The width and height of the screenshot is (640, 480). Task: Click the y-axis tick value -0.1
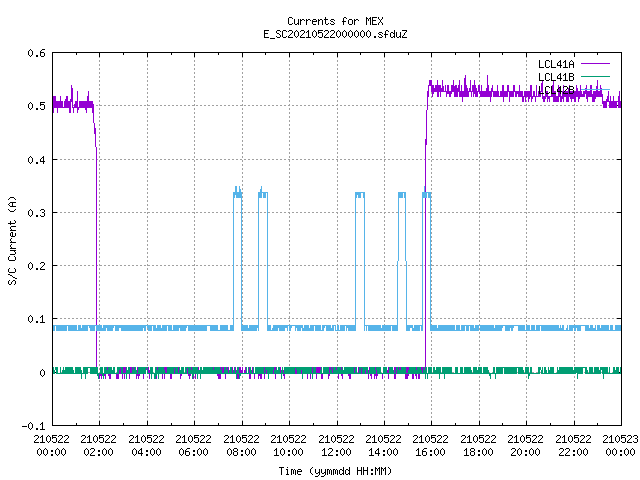[34, 426]
